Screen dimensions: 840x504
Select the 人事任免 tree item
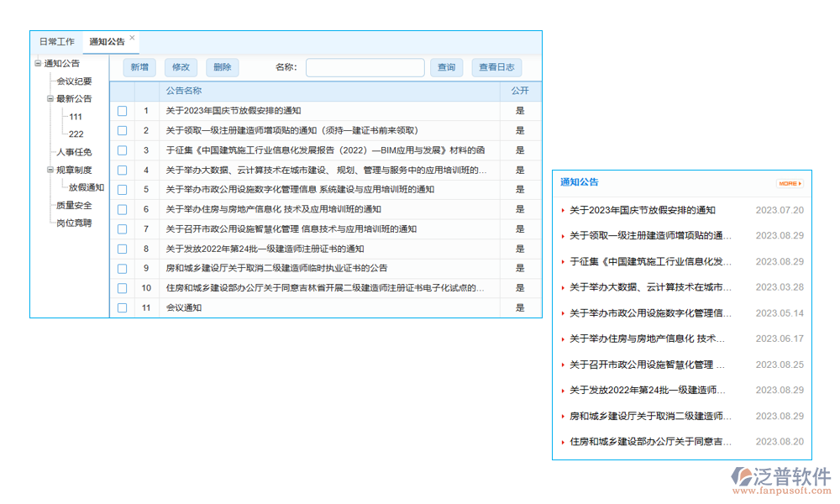click(76, 151)
